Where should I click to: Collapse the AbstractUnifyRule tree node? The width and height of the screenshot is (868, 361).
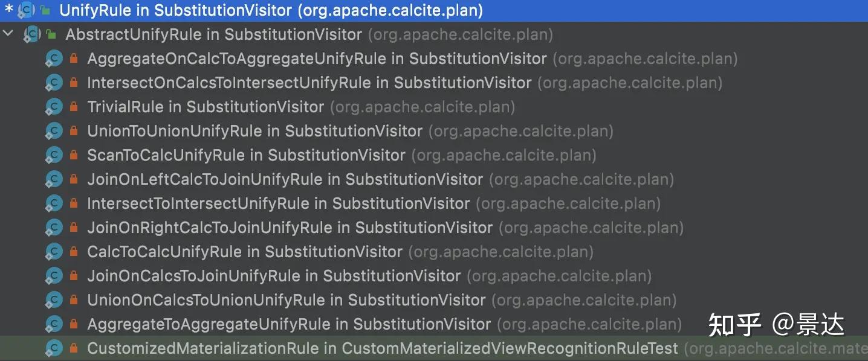pos(8,34)
